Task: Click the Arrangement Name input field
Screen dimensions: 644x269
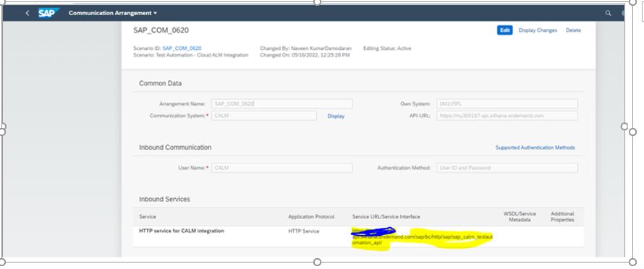Action: click(x=281, y=104)
